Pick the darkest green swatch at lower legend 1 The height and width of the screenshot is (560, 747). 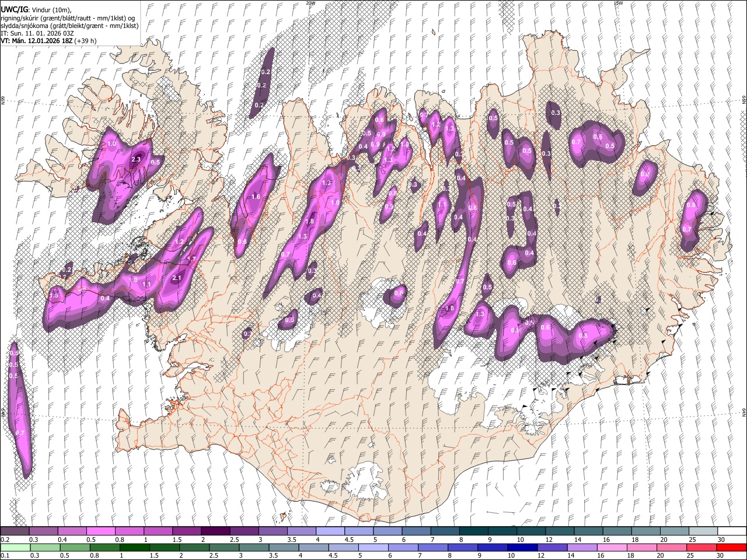click(x=134, y=547)
